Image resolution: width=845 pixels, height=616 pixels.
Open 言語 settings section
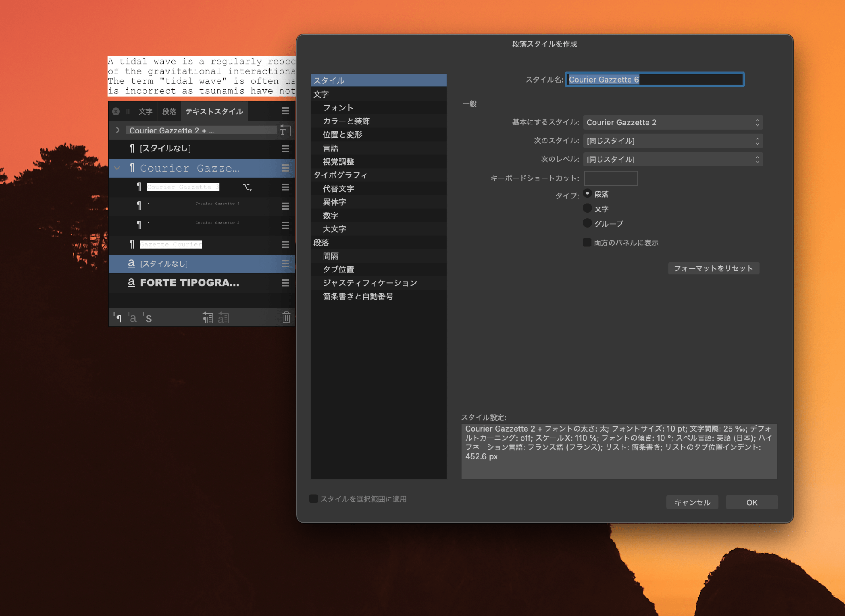pyautogui.click(x=379, y=148)
